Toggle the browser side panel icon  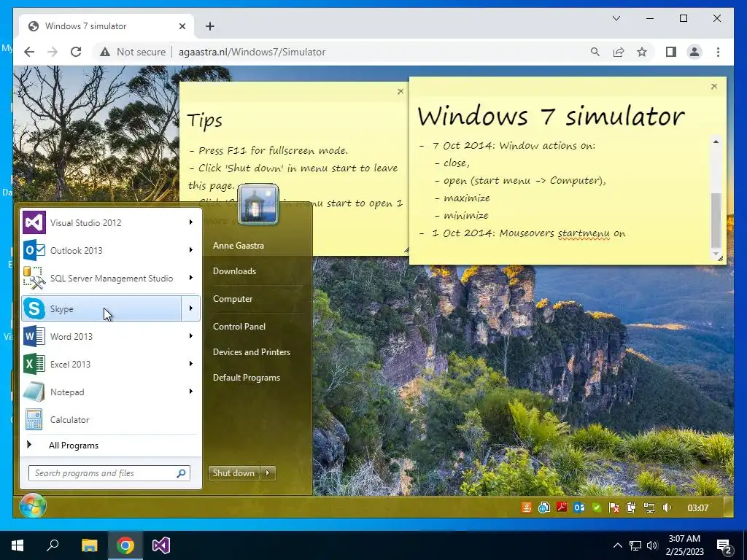click(671, 52)
